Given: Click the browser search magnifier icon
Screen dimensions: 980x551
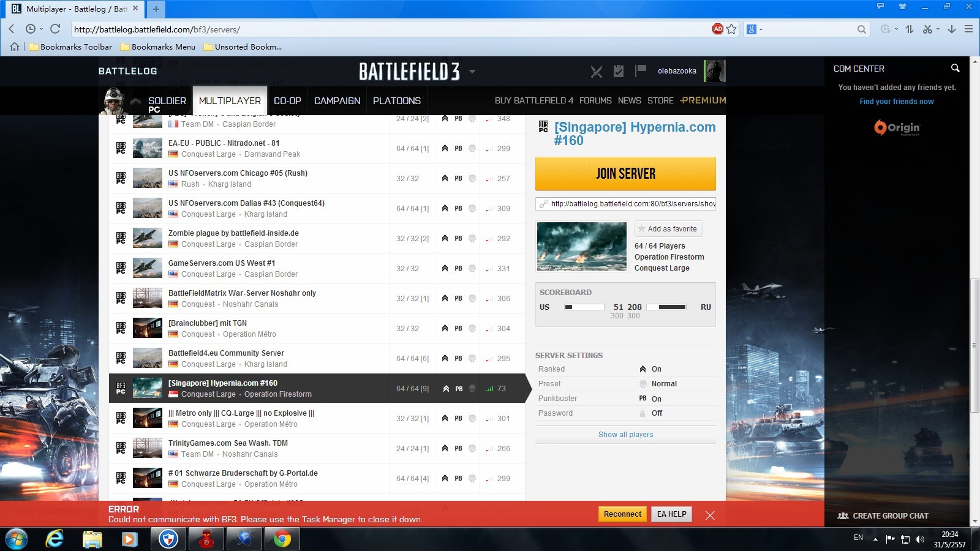Looking at the screenshot, I should click(861, 29).
